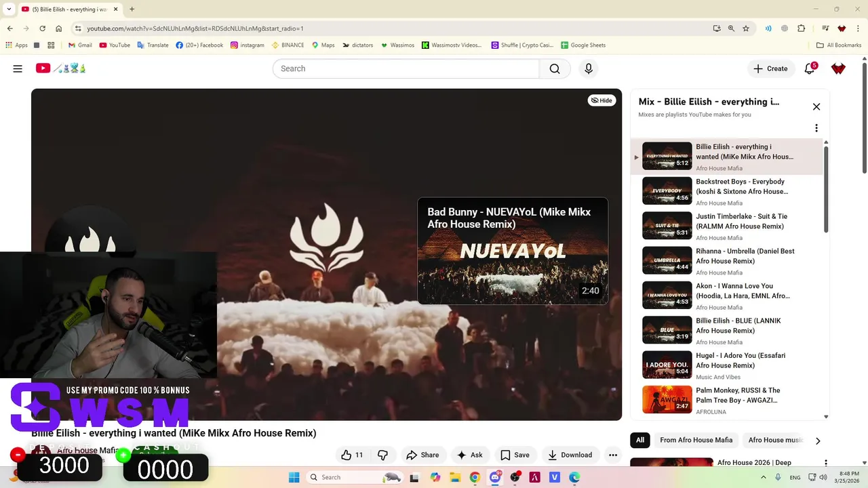Open YouTube notifications bell
This screenshot has width=868, height=488.
tap(810, 68)
